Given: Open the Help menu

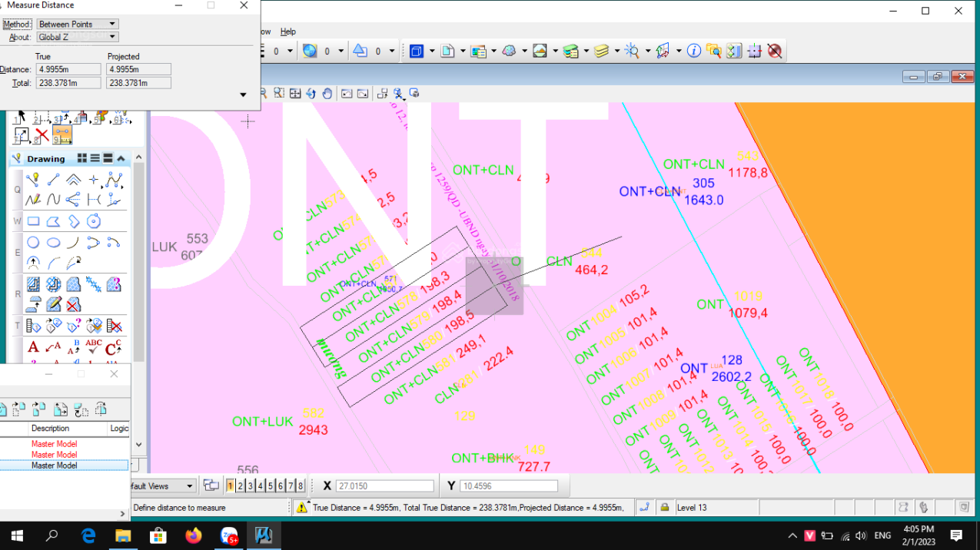Looking at the screenshot, I should tap(287, 31).
